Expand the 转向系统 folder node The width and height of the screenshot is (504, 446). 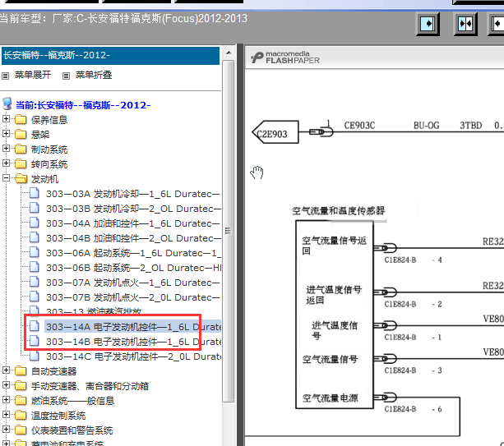6,163
